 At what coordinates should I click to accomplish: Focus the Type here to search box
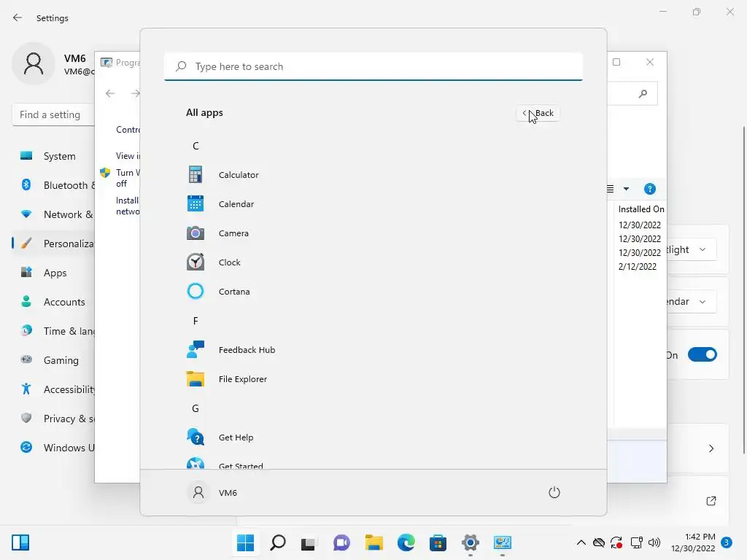pyautogui.click(x=373, y=66)
